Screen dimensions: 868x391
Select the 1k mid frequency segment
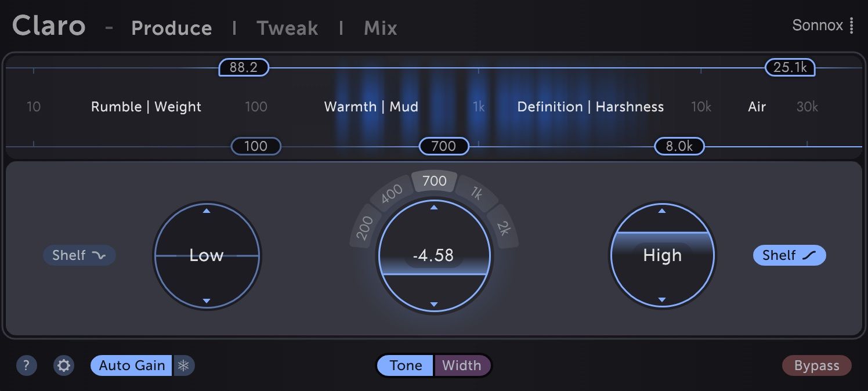tap(476, 195)
